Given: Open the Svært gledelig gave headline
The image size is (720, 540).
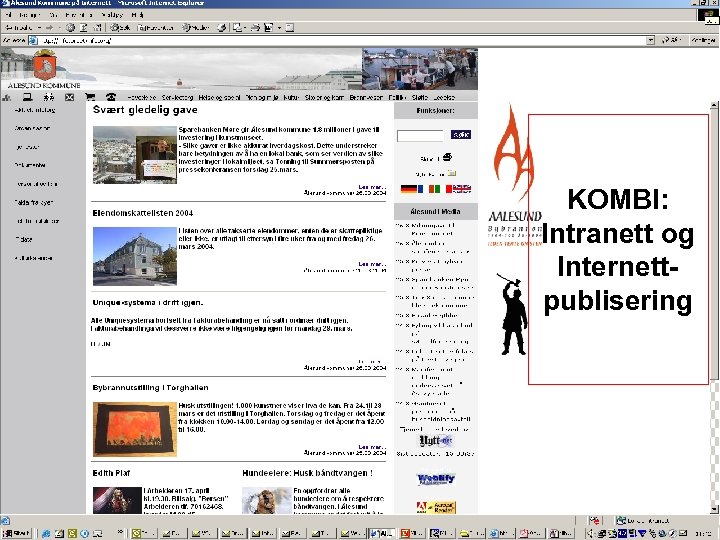Looking at the screenshot, I should 145,110.
